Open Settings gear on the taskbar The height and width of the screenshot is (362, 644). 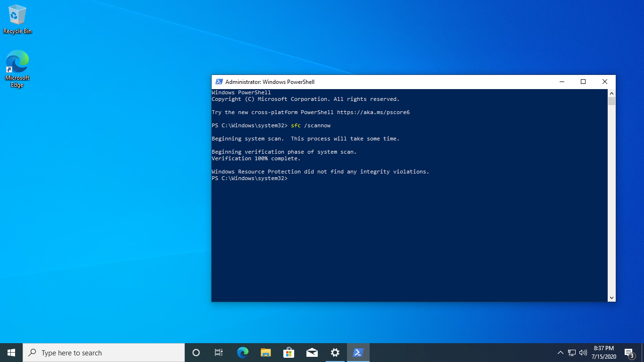point(335,353)
